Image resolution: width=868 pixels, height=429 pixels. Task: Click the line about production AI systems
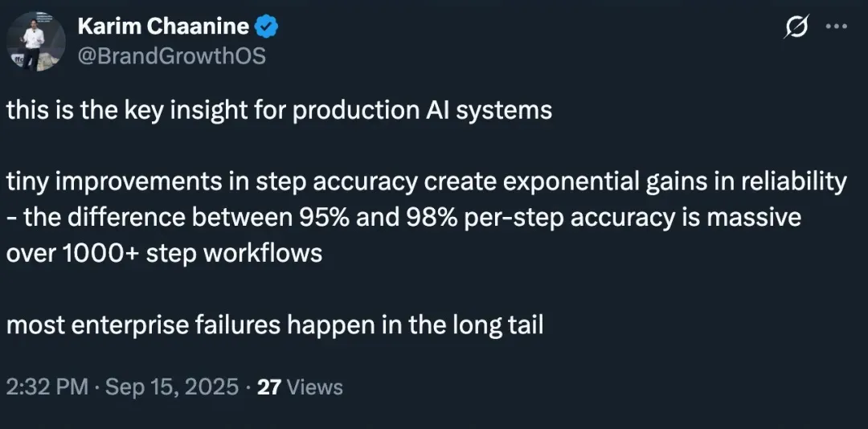point(279,110)
